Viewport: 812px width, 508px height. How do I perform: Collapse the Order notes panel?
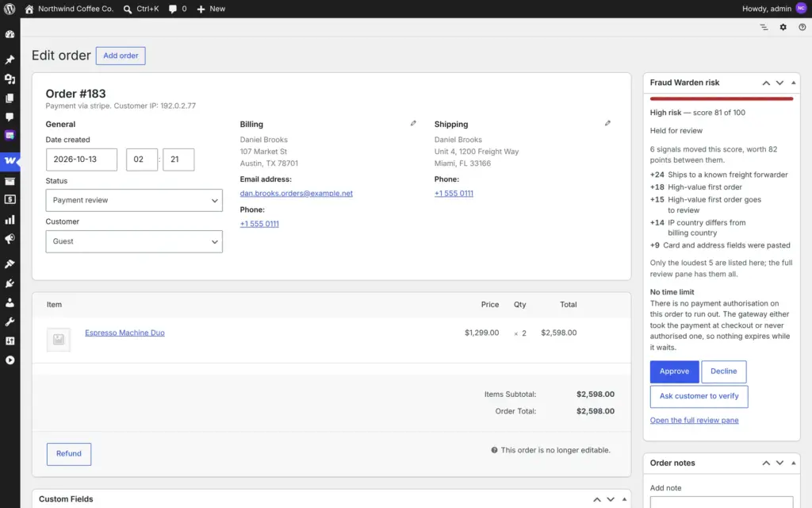tap(793, 463)
